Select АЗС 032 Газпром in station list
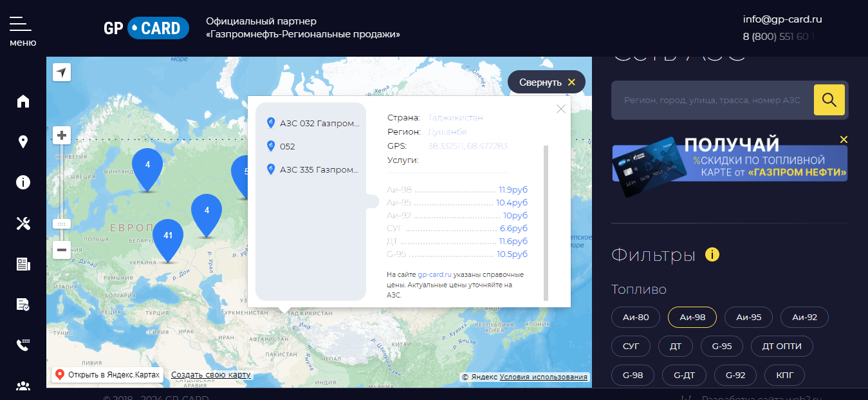The width and height of the screenshot is (868, 400). click(314, 123)
